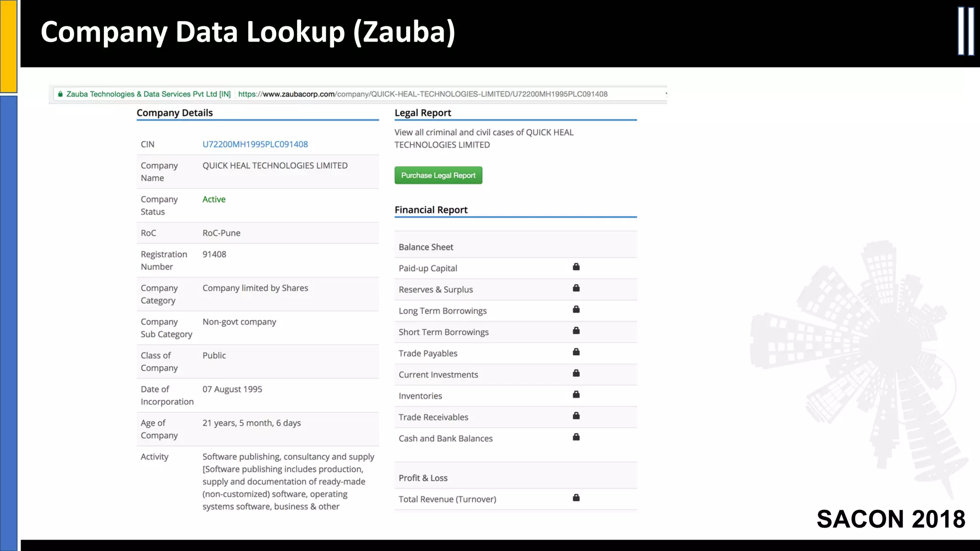
Task: Click the Total Revenue (Turnover) lock icon
Action: click(576, 498)
